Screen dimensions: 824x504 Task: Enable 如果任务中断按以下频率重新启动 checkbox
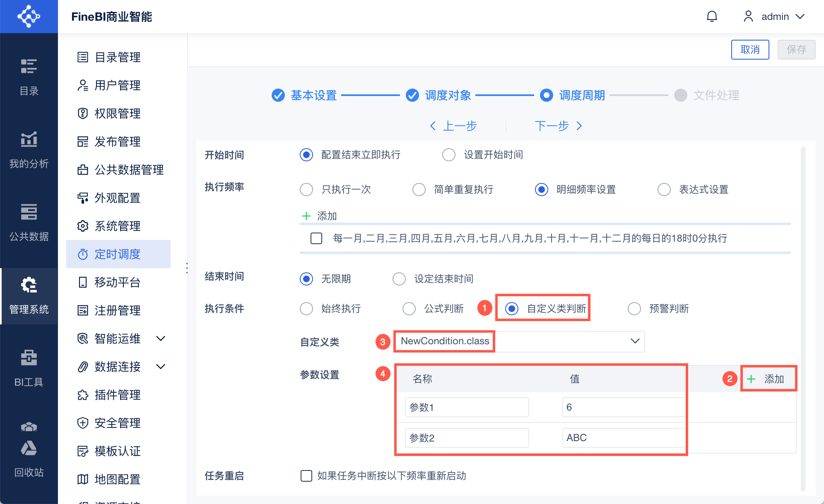[x=306, y=476]
